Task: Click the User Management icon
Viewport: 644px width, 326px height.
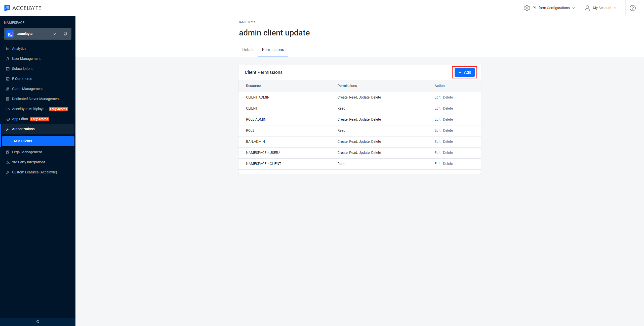Action: (8, 58)
